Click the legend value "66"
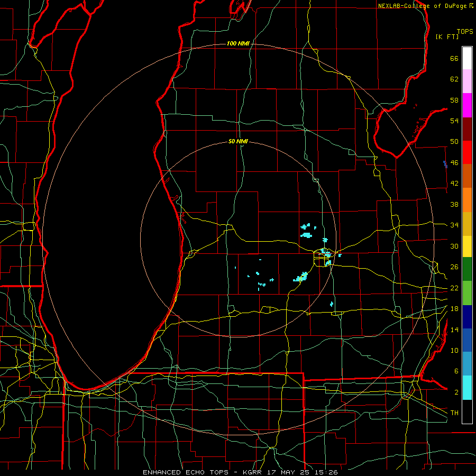476x476 pixels. pos(454,58)
